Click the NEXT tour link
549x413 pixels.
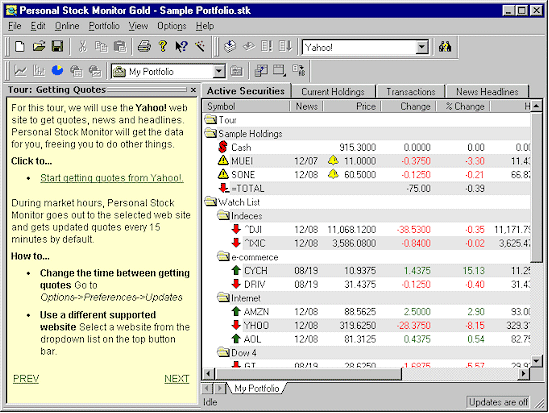coord(177,379)
